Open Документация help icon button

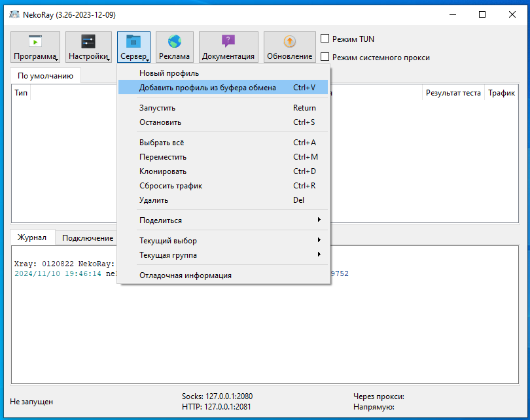228,42
